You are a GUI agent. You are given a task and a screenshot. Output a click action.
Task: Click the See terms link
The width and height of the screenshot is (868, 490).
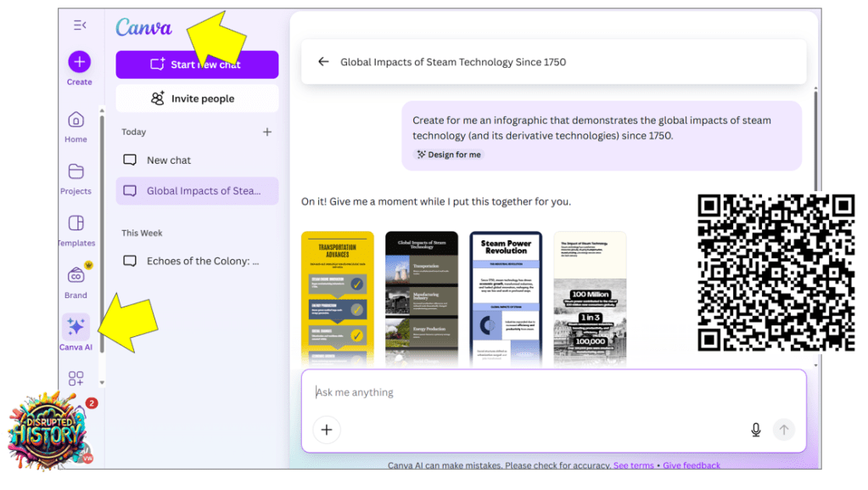[x=633, y=465]
